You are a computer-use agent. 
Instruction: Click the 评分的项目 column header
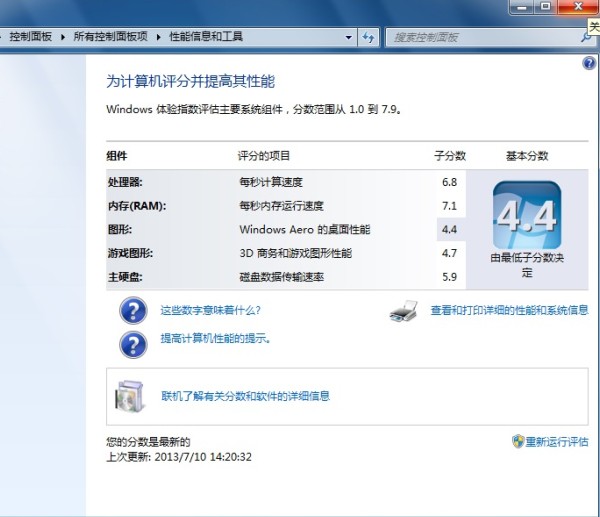264,156
